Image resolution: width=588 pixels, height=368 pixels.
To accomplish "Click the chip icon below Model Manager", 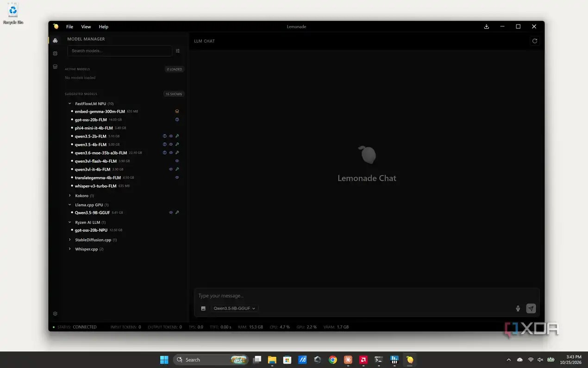I will click(x=55, y=53).
